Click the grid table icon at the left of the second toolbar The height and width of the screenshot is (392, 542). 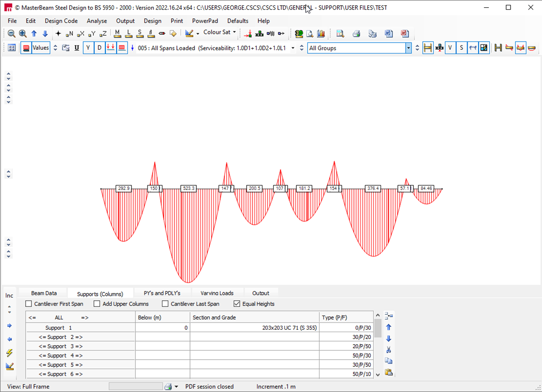12,48
